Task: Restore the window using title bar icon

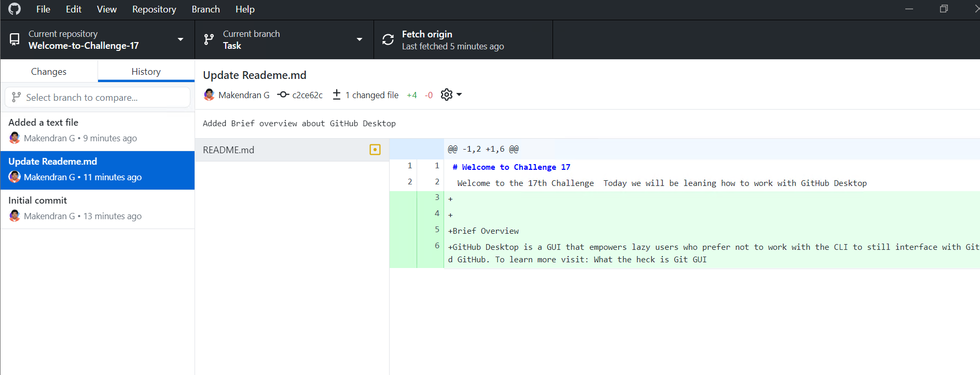Action: click(x=944, y=9)
